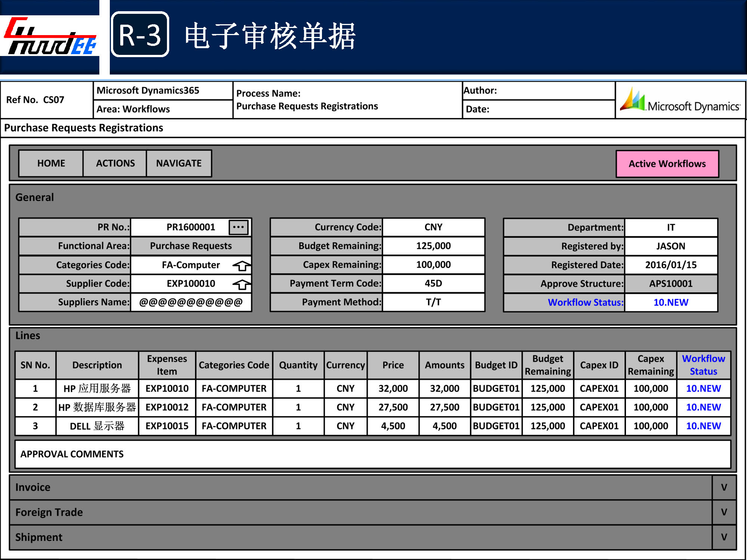Open the HOME tab

coord(51,163)
